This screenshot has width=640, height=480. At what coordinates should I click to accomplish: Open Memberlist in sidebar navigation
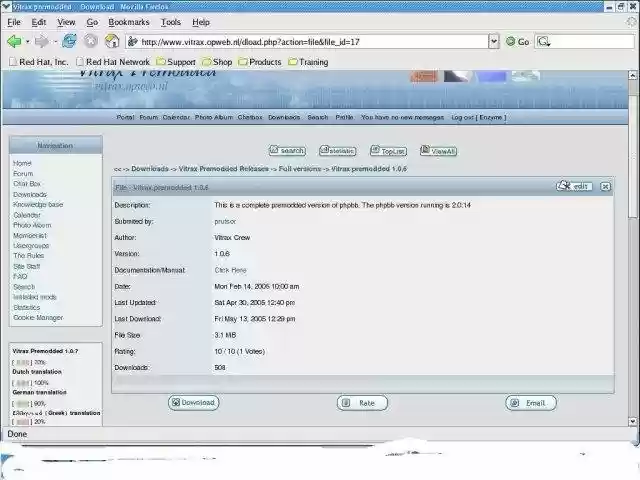pos(30,236)
